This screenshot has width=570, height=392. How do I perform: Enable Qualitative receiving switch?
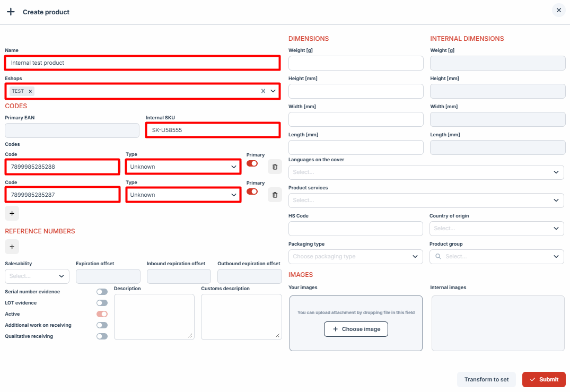coord(102,336)
